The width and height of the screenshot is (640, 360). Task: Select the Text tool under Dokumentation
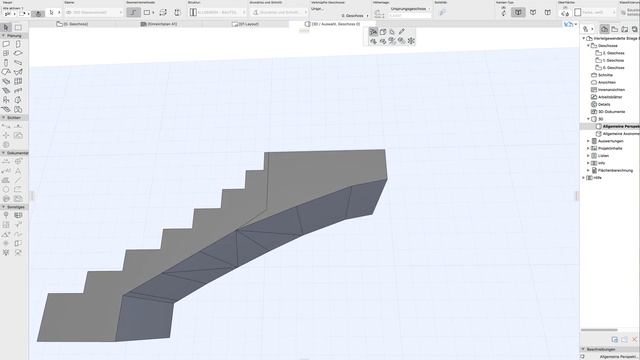[x=18, y=171]
